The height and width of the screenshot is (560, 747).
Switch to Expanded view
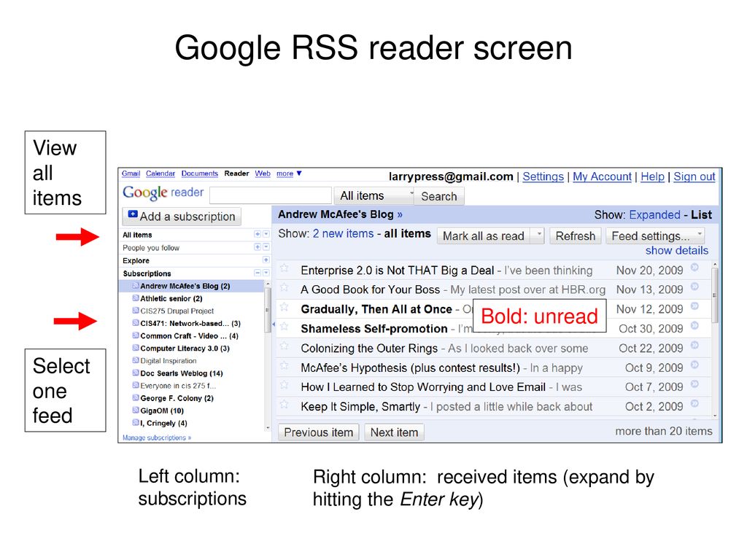(x=654, y=215)
